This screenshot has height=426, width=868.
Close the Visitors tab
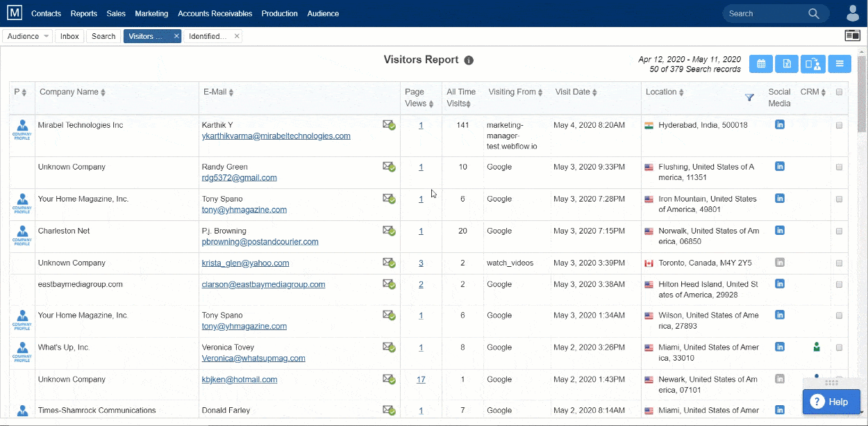pyautogui.click(x=176, y=36)
